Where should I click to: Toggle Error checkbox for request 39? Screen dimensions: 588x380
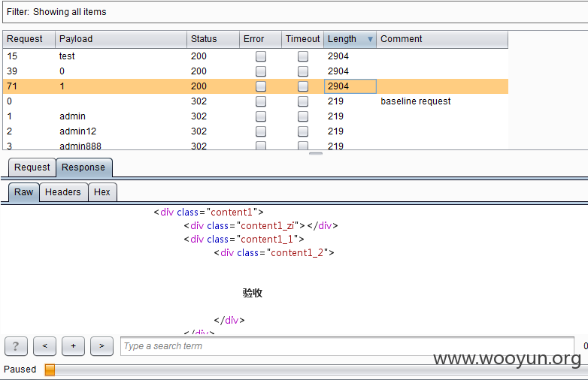click(261, 71)
